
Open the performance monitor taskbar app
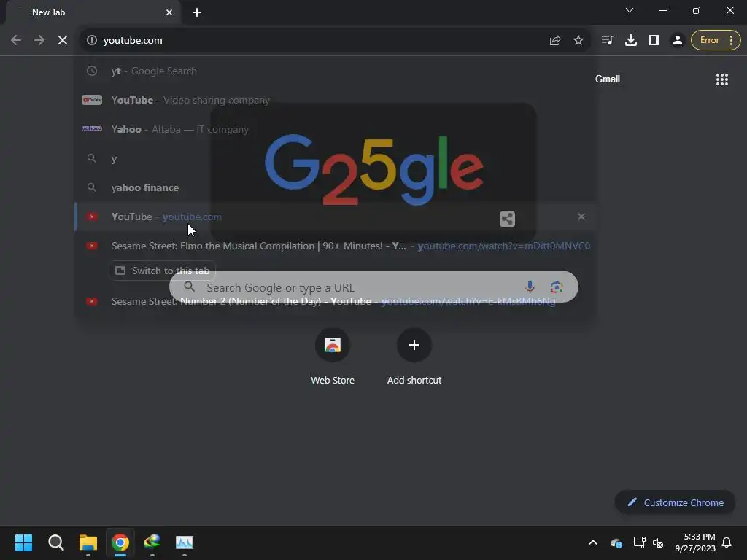pyautogui.click(x=185, y=542)
